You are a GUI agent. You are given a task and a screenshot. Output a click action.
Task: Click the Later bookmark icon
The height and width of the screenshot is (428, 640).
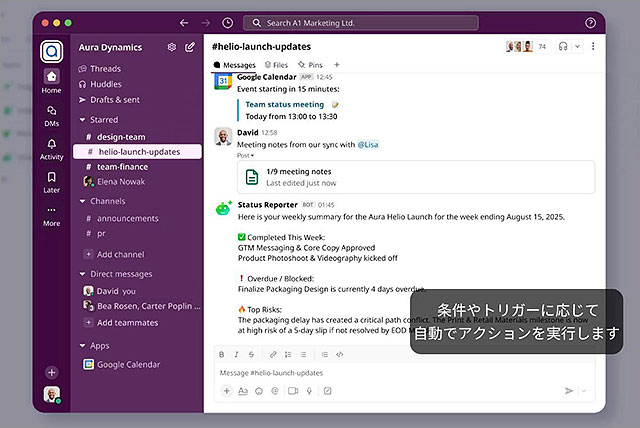[x=51, y=179]
